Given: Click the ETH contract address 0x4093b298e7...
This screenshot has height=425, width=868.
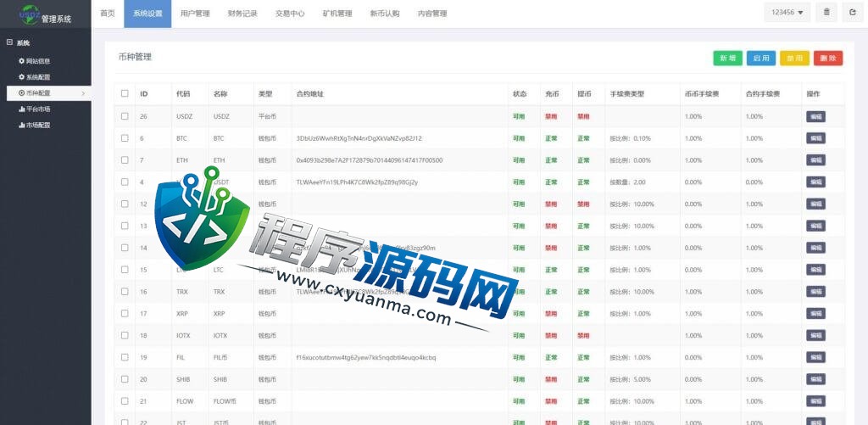Looking at the screenshot, I should [370, 160].
